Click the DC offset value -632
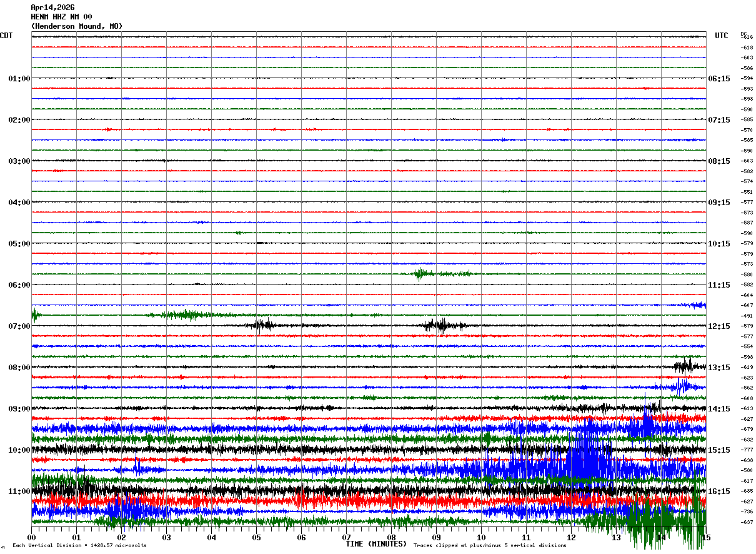 point(747,440)
